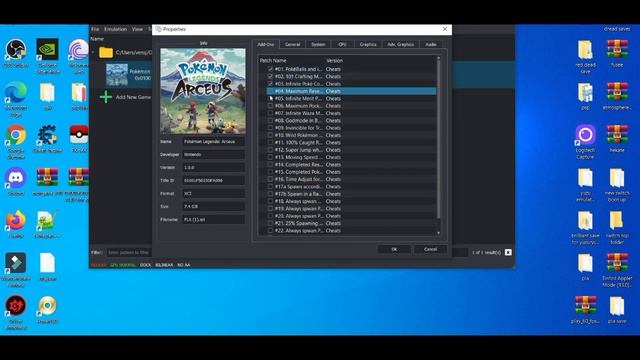The image size is (640, 360).
Task: Click the yellow game directory folder icon
Action: [106, 52]
